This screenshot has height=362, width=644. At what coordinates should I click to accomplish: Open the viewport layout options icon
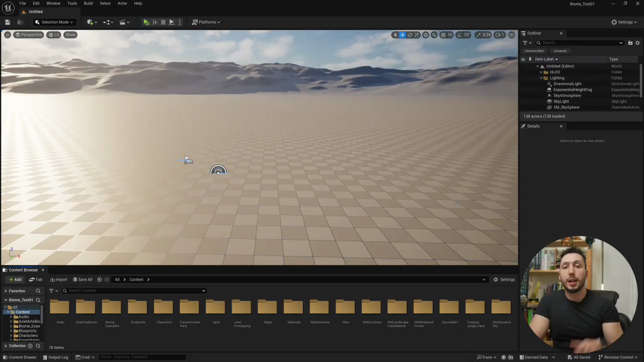tap(512, 35)
